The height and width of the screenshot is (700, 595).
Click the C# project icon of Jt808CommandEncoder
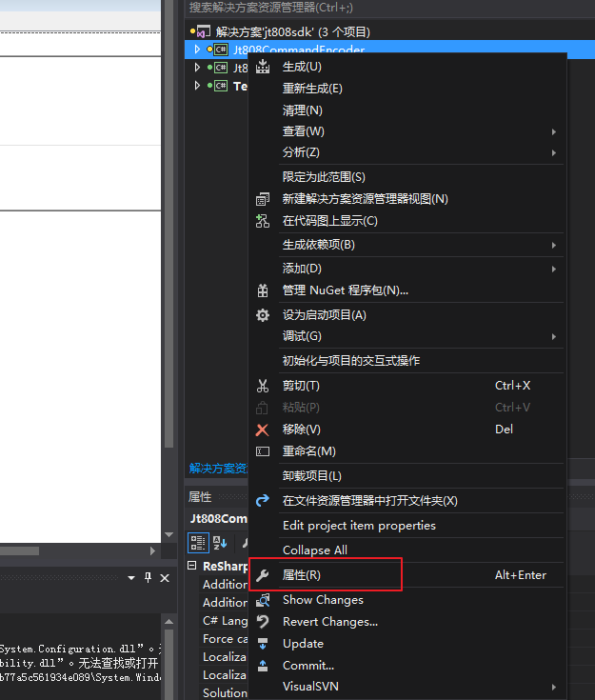[221, 50]
